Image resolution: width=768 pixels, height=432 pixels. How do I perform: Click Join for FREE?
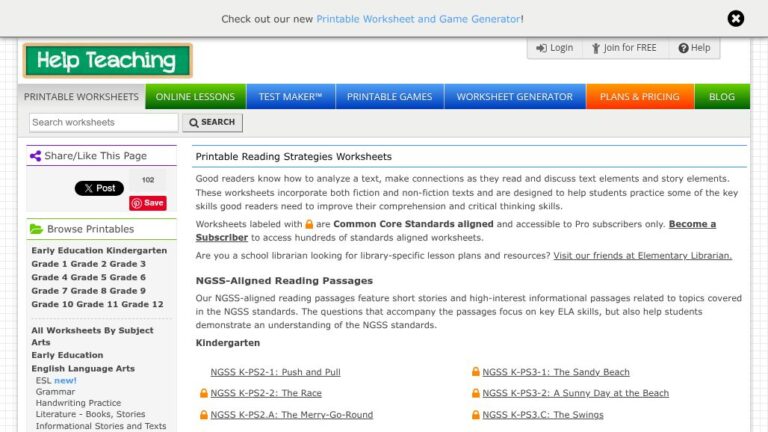click(624, 48)
